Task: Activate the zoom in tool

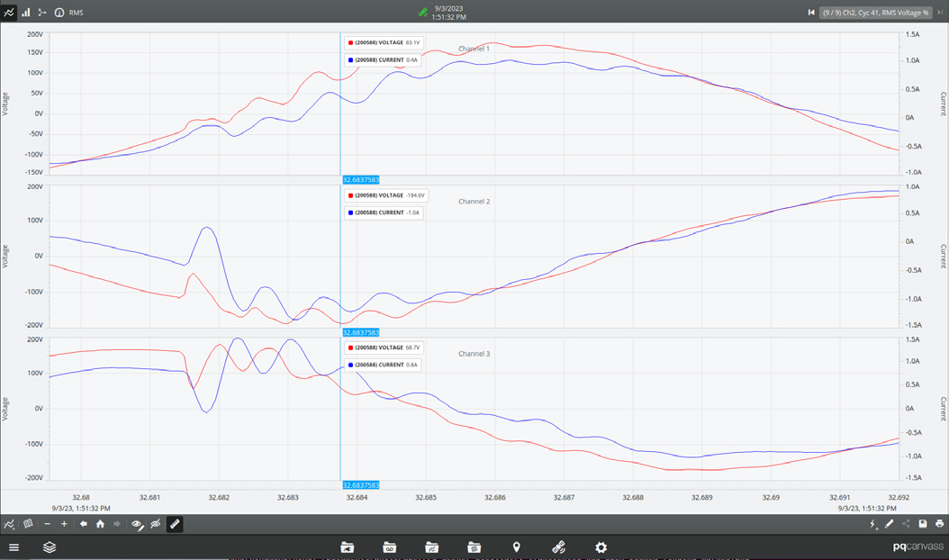Action: tap(64, 523)
